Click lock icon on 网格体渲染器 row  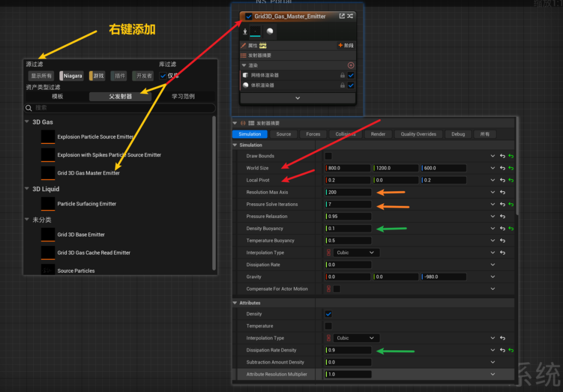(342, 76)
